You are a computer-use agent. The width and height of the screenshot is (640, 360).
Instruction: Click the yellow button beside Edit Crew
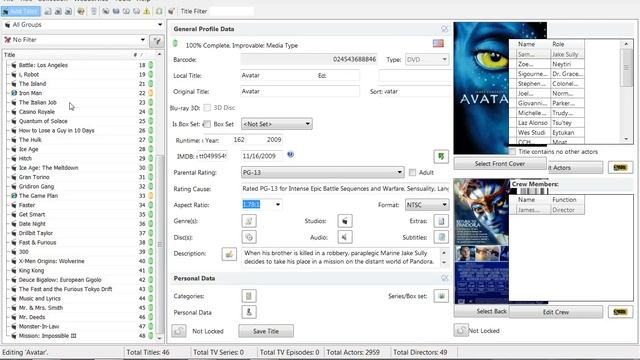pos(620,312)
